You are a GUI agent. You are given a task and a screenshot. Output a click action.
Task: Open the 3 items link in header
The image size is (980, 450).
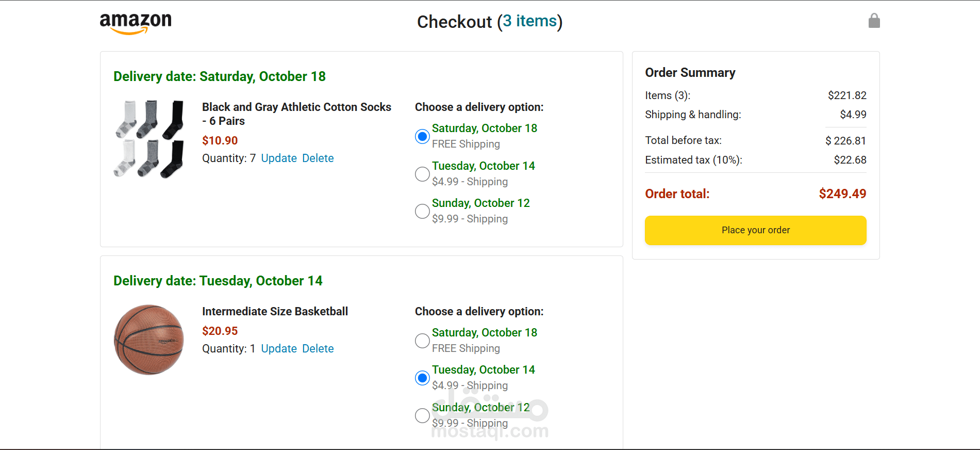tap(529, 21)
